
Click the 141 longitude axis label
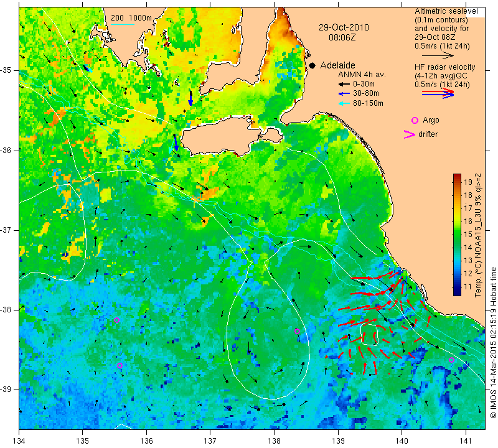pyautogui.click(x=466, y=441)
